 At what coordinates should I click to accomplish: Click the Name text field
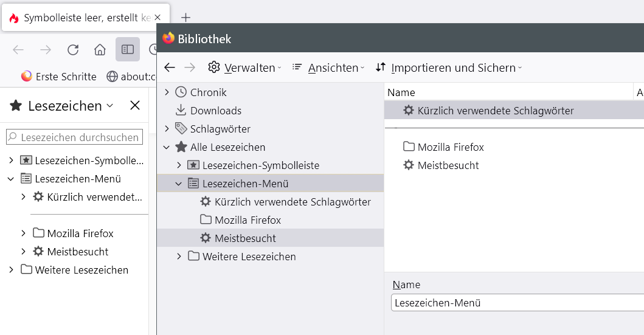(517, 302)
